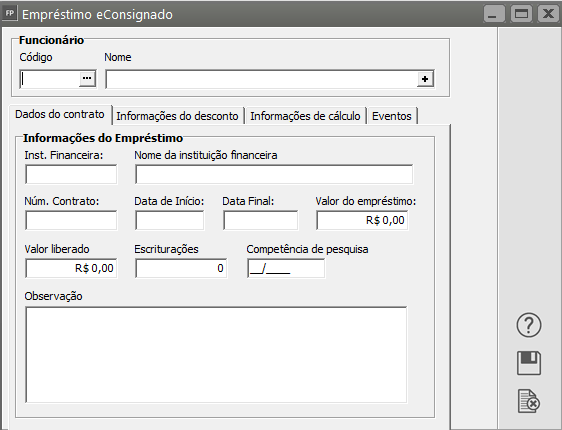Click the plus button beside Nome field
The height and width of the screenshot is (430, 562).
[x=425, y=79]
